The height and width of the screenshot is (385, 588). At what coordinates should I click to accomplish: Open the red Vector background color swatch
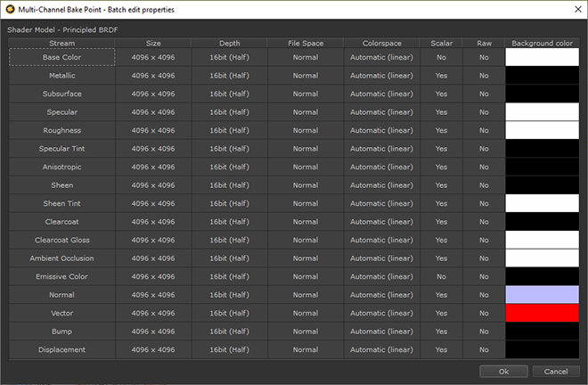[x=542, y=313]
